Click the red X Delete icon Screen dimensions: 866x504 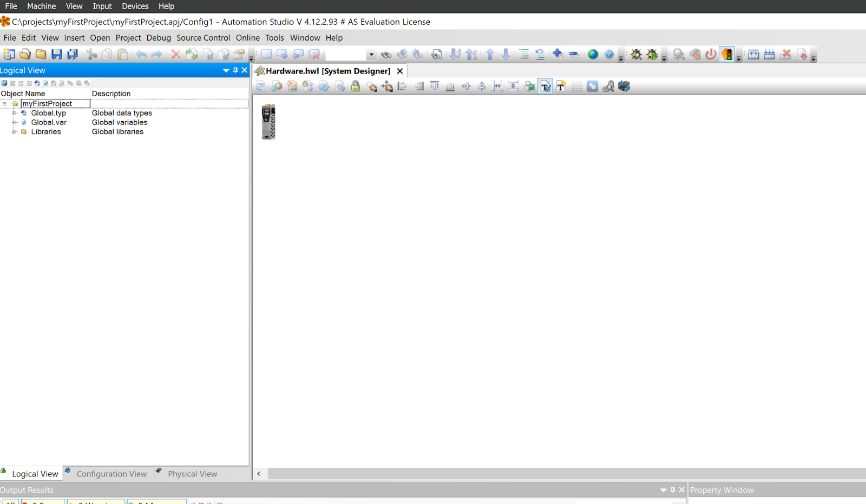176,54
